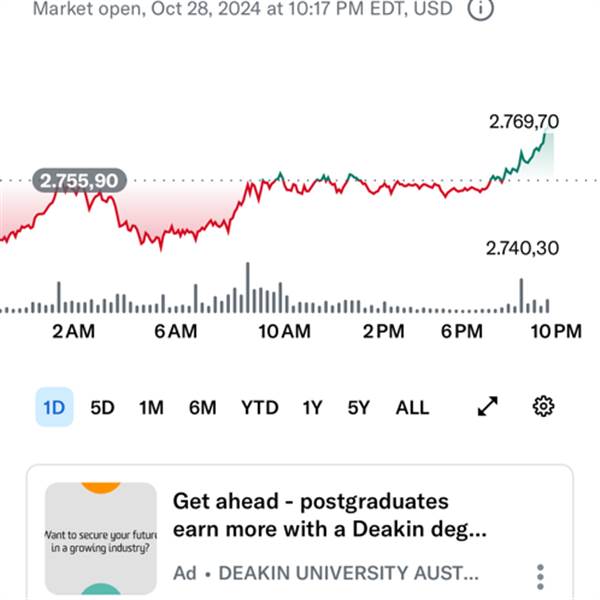Click the 2.755,90 previous close label
Viewport: 600px width, 600px height.
point(79,181)
